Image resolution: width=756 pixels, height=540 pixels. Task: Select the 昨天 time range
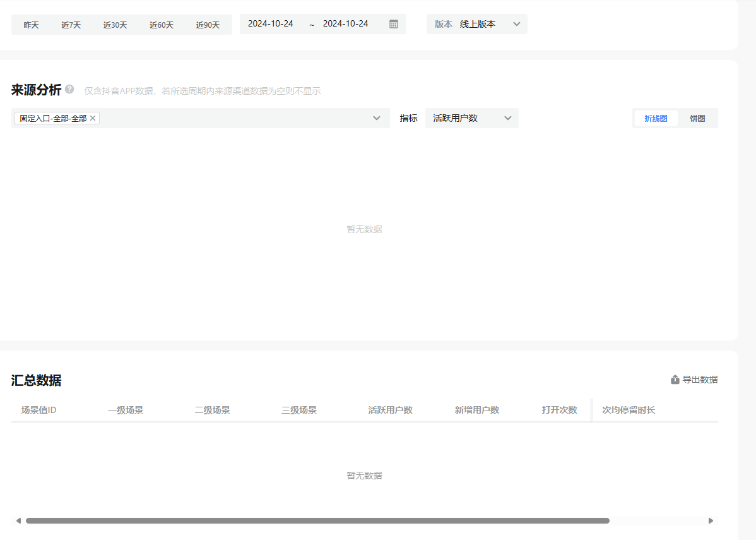(32, 25)
